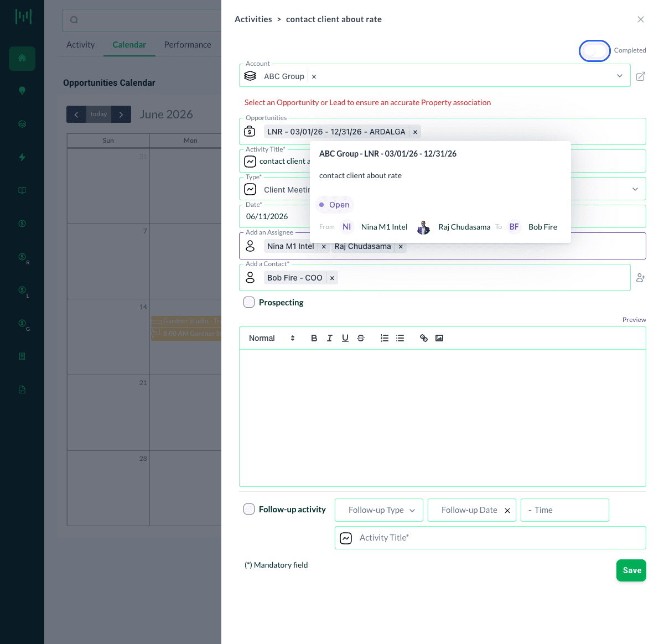Open account in new window icon
This screenshot has height=644, width=664.
640,76
